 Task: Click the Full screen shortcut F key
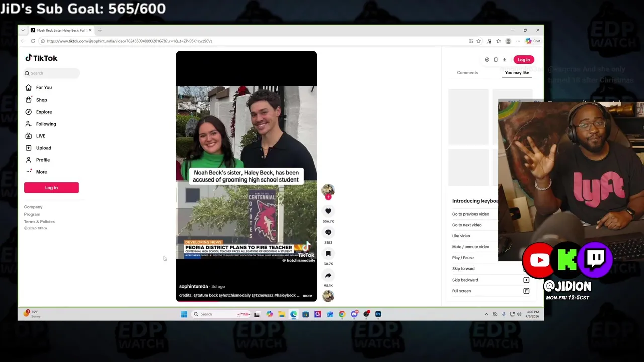[526, 291]
